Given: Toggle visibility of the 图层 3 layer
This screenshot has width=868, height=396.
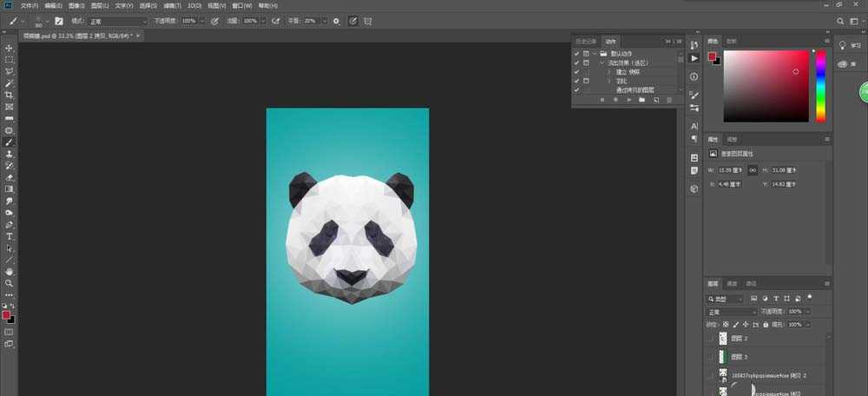Looking at the screenshot, I should coord(711,357).
